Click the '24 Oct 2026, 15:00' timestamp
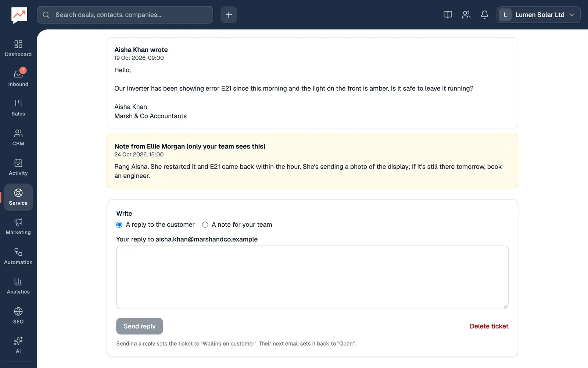 tap(139, 155)
